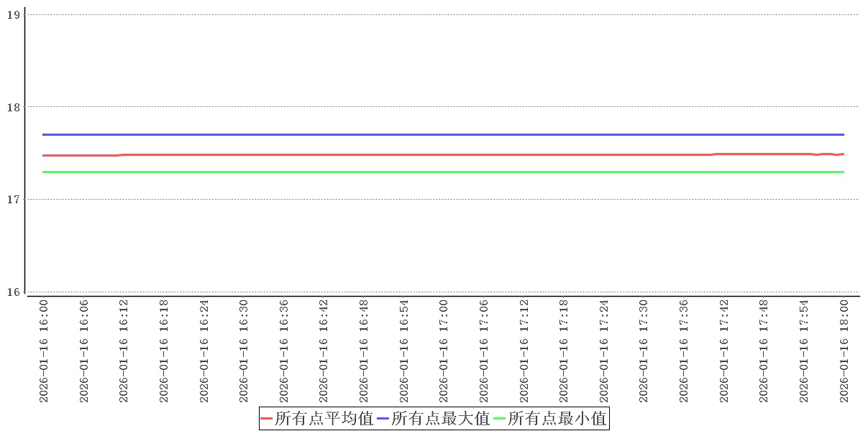868x431 pixels.
Task: Click the 17:42 time tick label
Action: (x=724, y=351)
